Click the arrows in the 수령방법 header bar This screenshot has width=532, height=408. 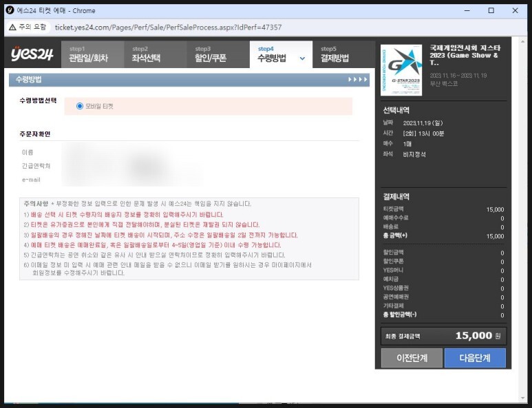point(358,79)
